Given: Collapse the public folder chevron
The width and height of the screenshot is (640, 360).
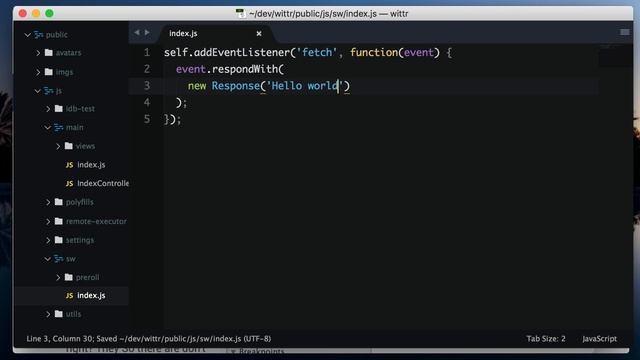Looking at the screenshot, I should coord(28,35).
